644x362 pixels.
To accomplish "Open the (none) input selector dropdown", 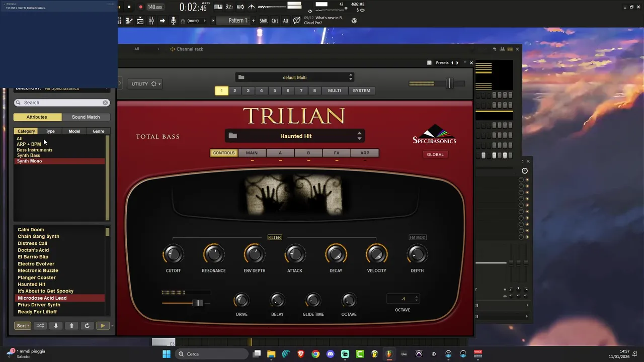I will pyautogui.click(x=197, y=21).
